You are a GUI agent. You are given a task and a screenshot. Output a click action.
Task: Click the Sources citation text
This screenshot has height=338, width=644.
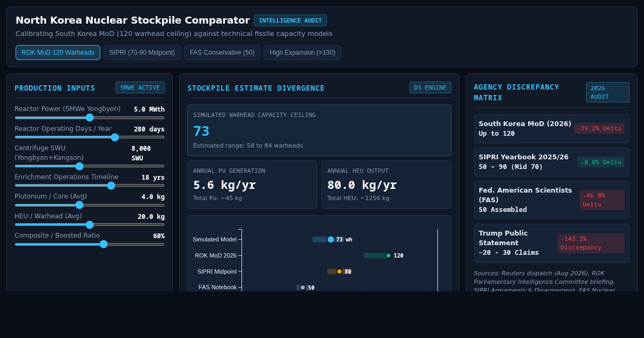click(544, 282)
